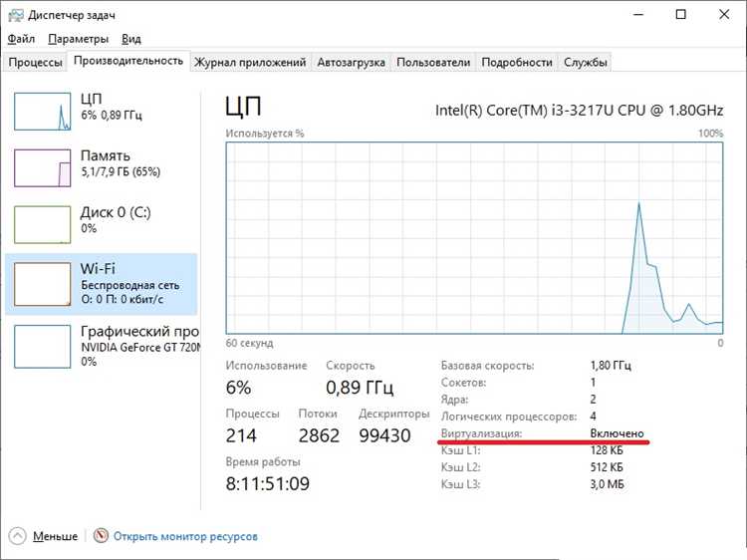This screenshot has height=560, width=747.
Task: Open the Автозагрузка tab
Action: (x=352, y=62)
